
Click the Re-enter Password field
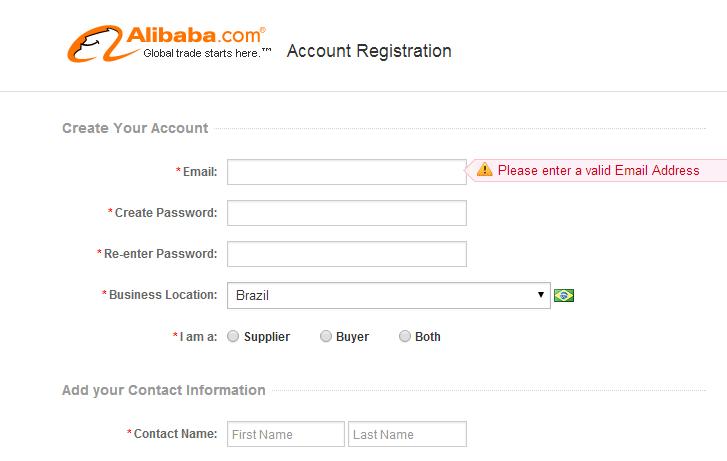[x=346, y=254]
